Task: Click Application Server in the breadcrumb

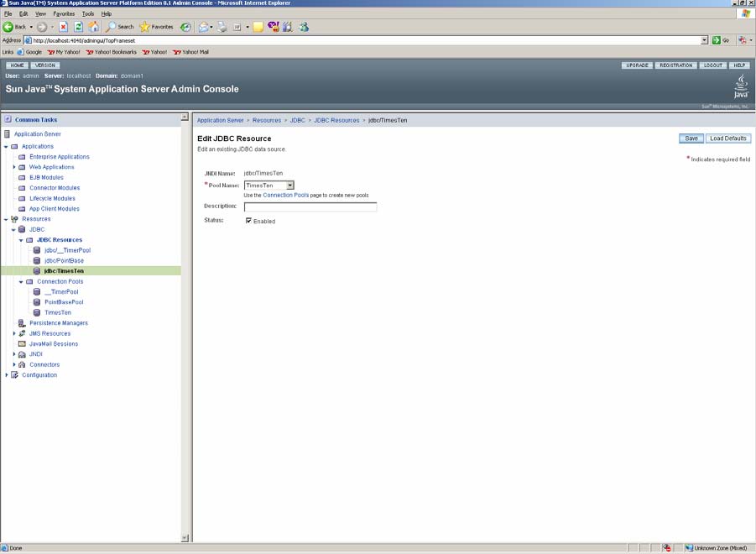Action: (221, 121)
